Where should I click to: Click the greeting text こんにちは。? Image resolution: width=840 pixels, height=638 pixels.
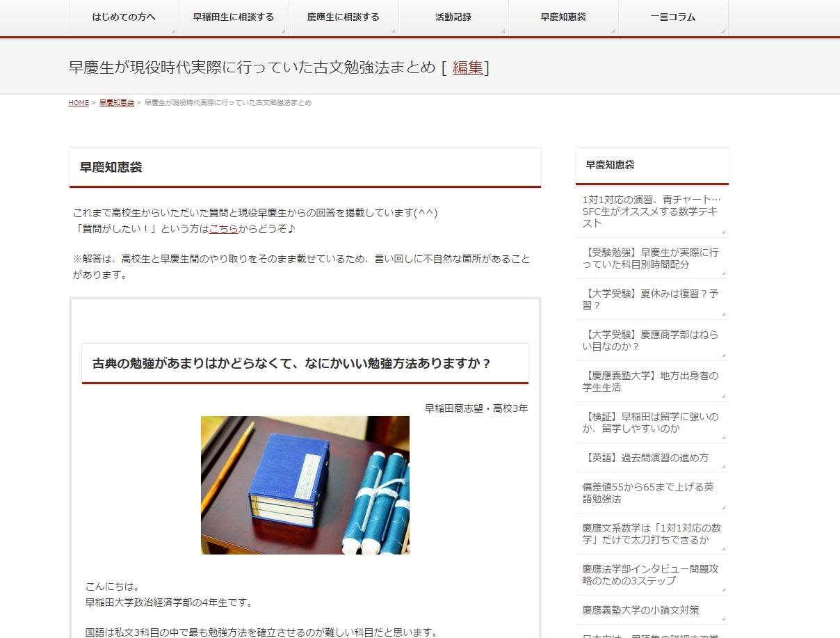[113, 587]
